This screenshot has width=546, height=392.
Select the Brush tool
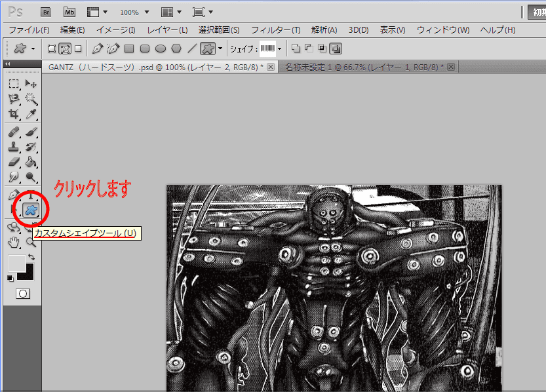tap(31, 132)
